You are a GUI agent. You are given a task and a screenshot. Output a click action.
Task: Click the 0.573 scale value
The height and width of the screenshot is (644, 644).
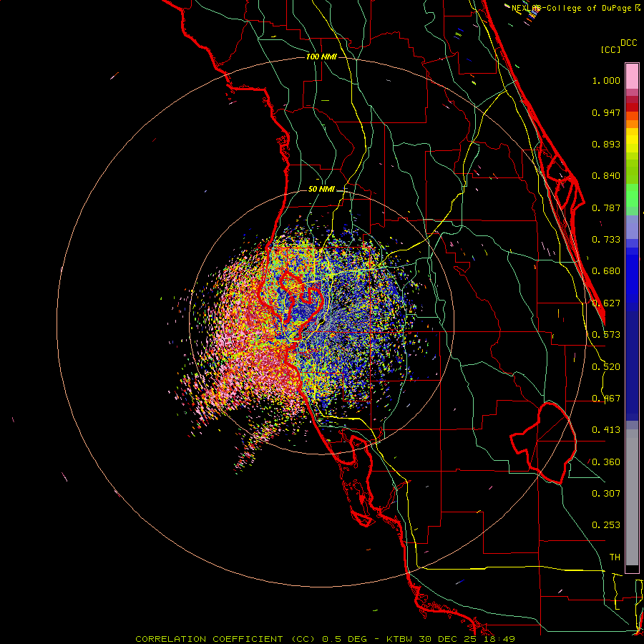pyautogui.click(x=606, y=335)
